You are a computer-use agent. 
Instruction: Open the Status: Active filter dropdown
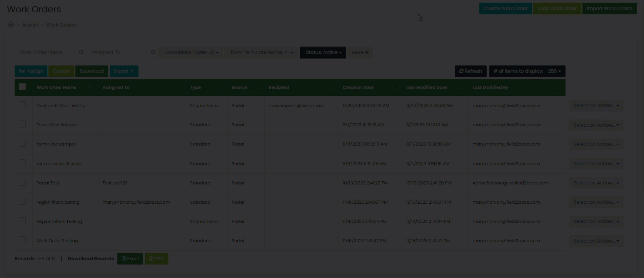pyautogui.click(x=323, y=52)
